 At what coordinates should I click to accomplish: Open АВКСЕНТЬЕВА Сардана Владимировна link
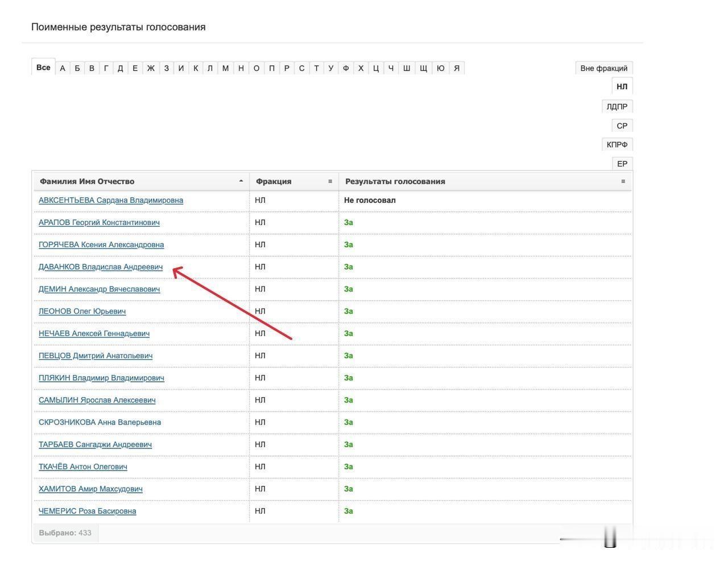111,200
